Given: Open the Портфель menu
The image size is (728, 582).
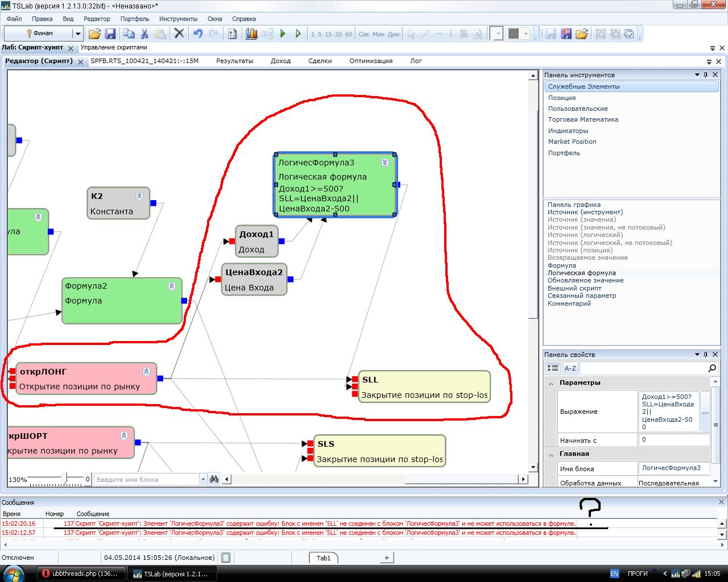Looking at the screenshot, I should click(x=135, y=19).
